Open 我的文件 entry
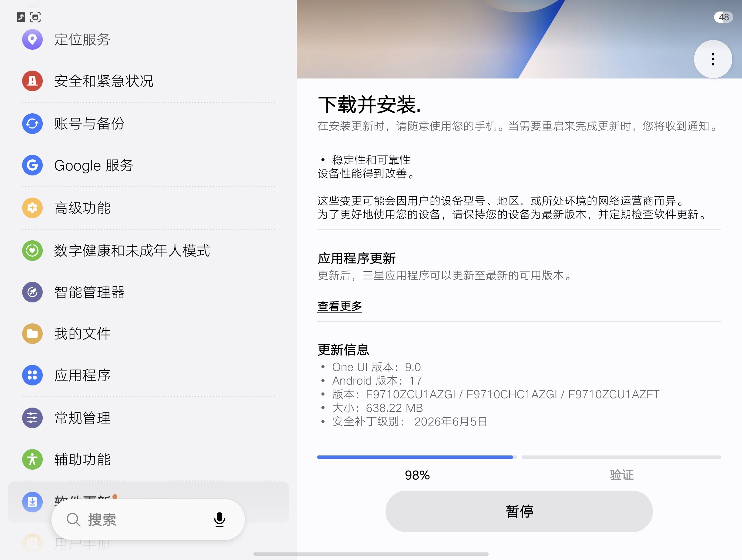Viewport: 742px width, 560px height. 148,334
